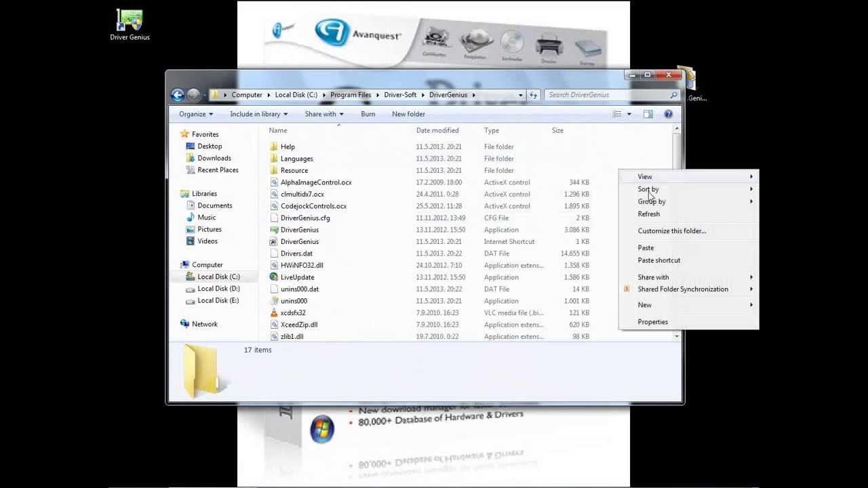Screen dimensions: 868x488
Task: Open the Sort by context submenu
Action: coord(688,189)
